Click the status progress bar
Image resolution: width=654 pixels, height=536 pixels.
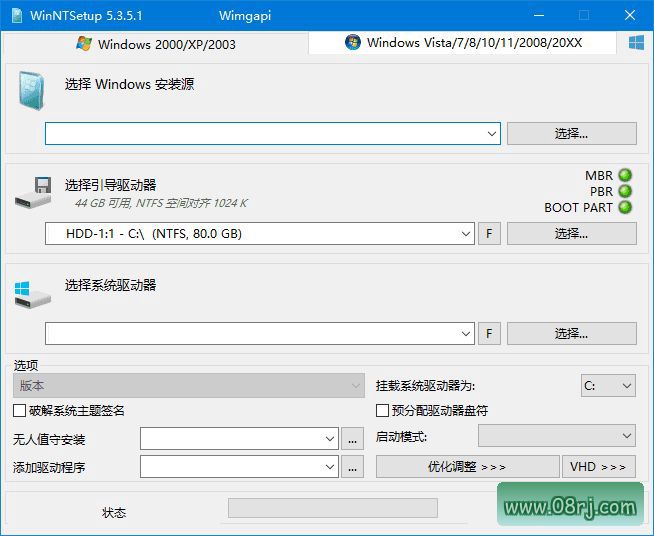coord(333,508)
